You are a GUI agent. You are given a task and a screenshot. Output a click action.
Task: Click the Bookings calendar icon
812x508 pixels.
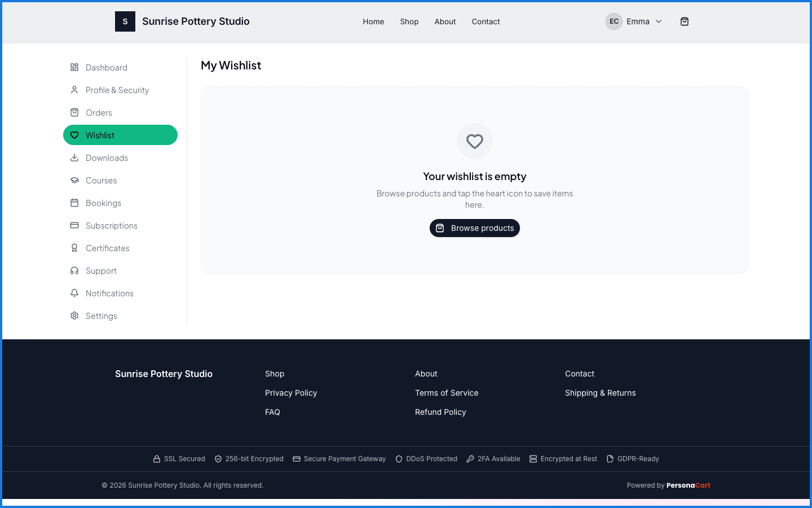coord(74,203)
